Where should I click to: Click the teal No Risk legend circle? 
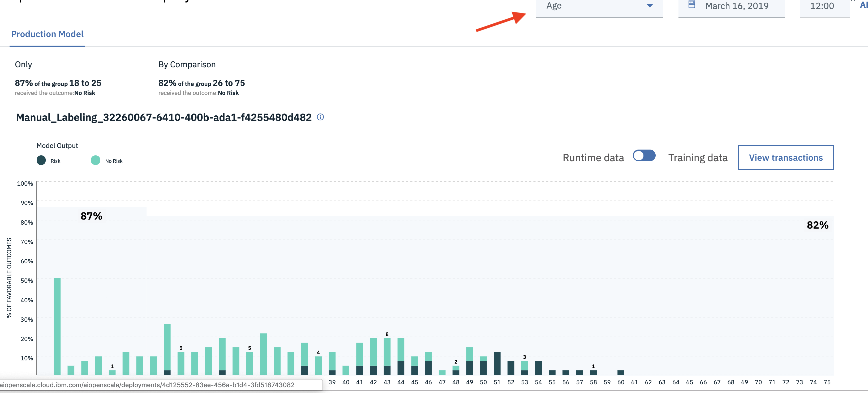click(95, 160)
